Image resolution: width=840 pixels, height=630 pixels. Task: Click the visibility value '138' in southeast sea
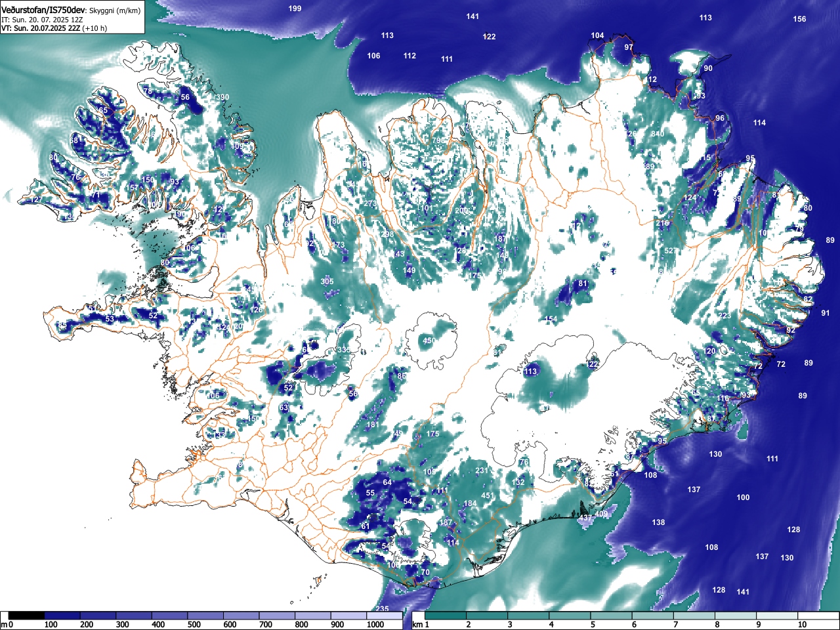658,522
